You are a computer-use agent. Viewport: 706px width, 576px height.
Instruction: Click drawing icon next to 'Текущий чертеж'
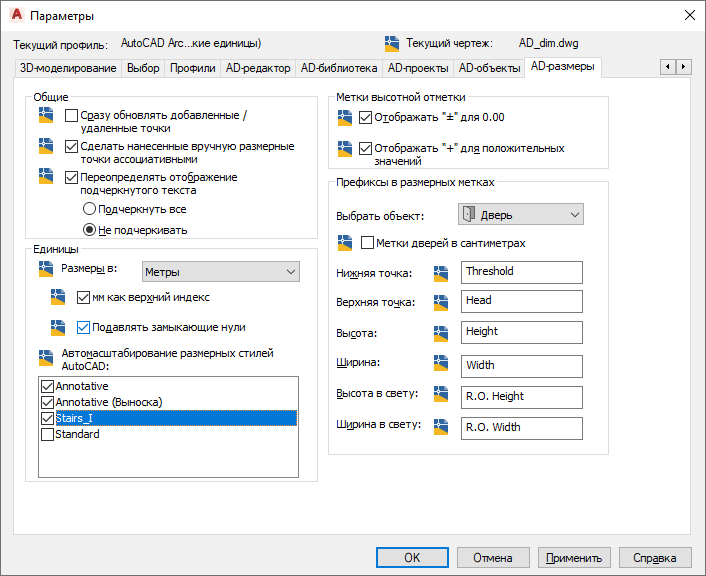click(392, 44)
